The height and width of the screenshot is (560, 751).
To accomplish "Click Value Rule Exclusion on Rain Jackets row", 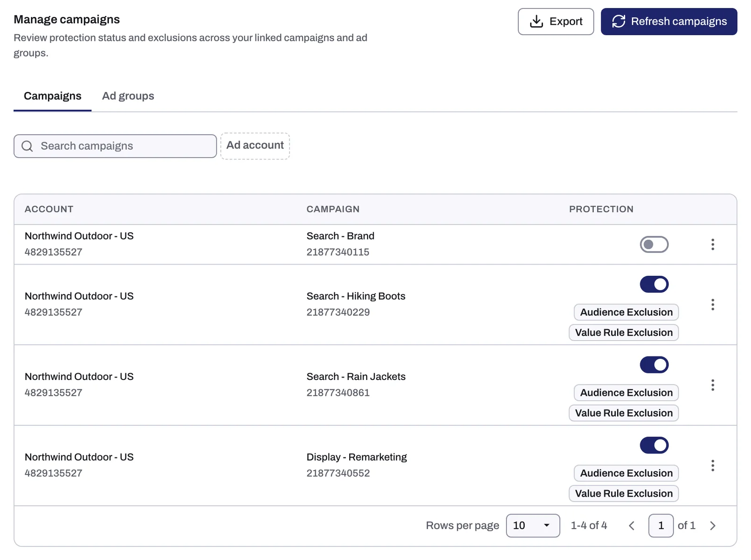I will 624,413.
